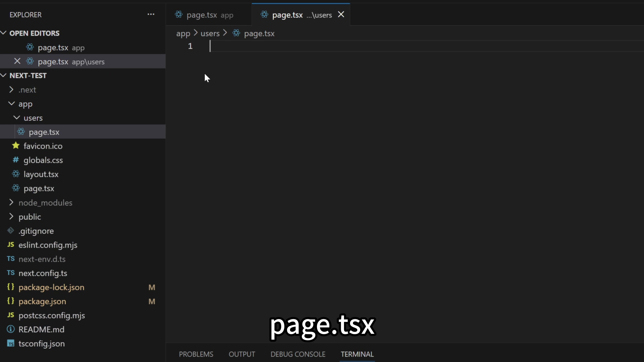The width and height of the screenshot is (644, 362).
Task: Click the globals.css hash icon
Action: tap(16, 160)
